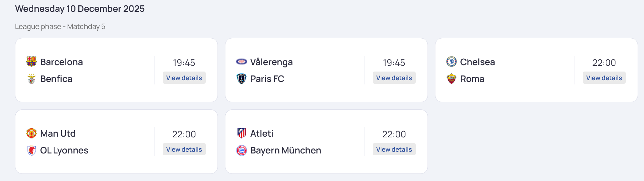644x181 pixels.
Task: Click the Wednesday 10 December 2025 heading
Action: [x=80, y=9]
